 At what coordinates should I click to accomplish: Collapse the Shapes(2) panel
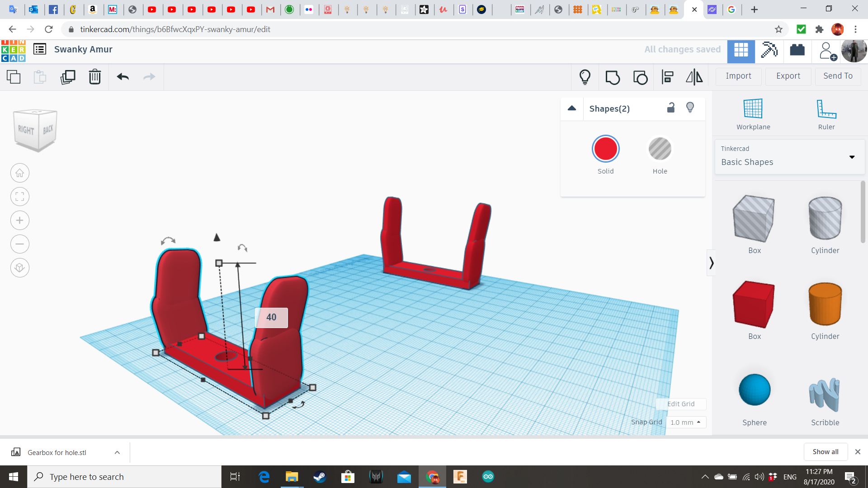point(571,108)
